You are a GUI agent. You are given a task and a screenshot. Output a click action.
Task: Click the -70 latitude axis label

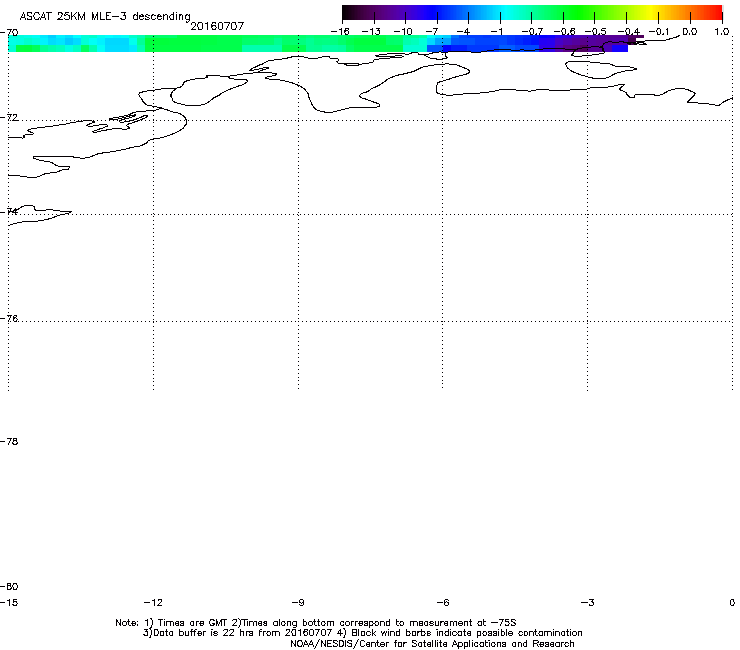point(9,33)
